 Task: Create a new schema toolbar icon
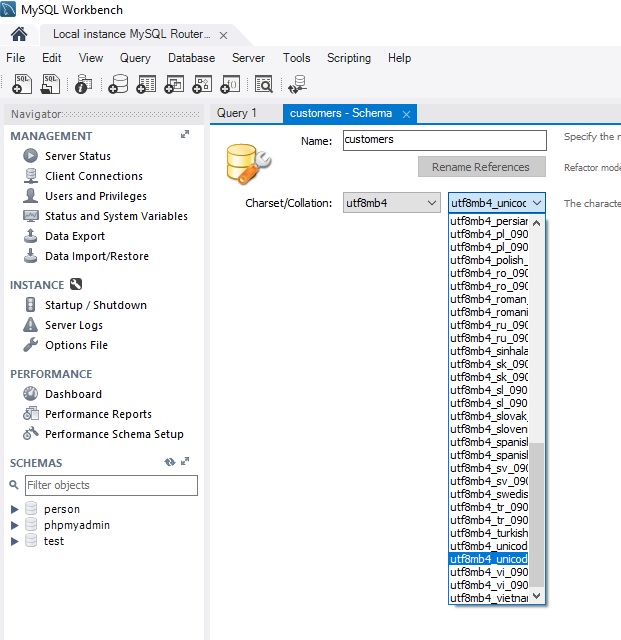(x=118, y=84)
